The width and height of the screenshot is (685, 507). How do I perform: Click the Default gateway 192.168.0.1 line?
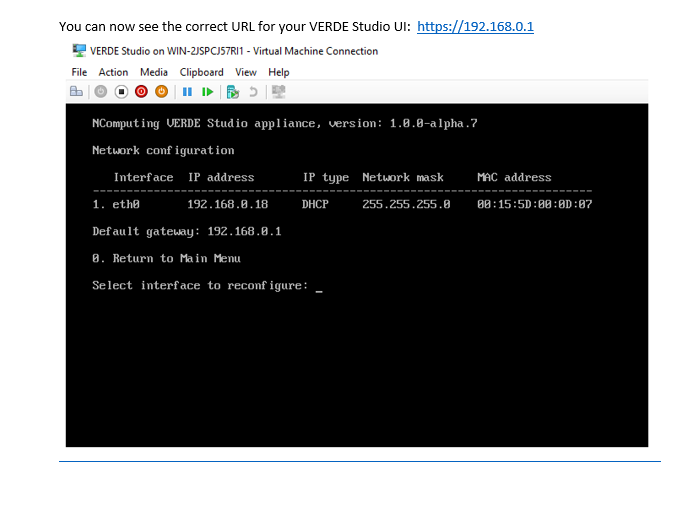point(187,231)
